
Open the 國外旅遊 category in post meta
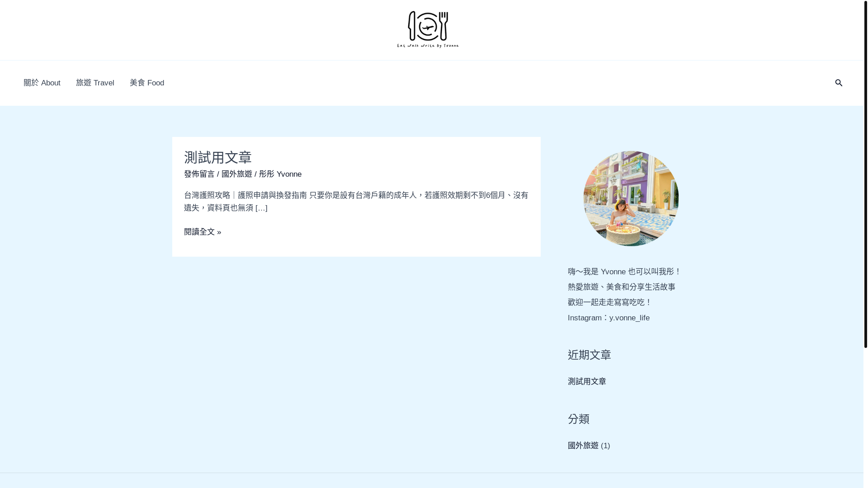(x=237, y=174)
